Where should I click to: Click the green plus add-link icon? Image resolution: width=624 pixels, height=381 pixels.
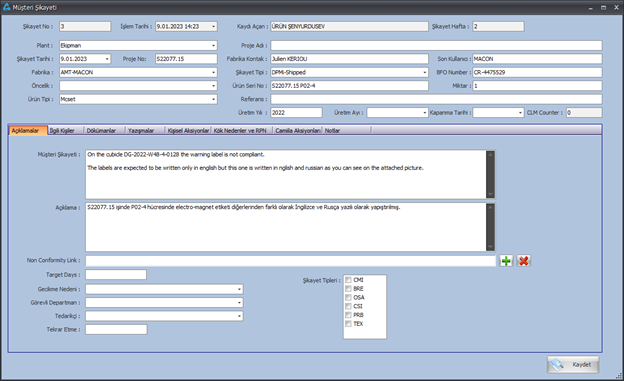506,261
